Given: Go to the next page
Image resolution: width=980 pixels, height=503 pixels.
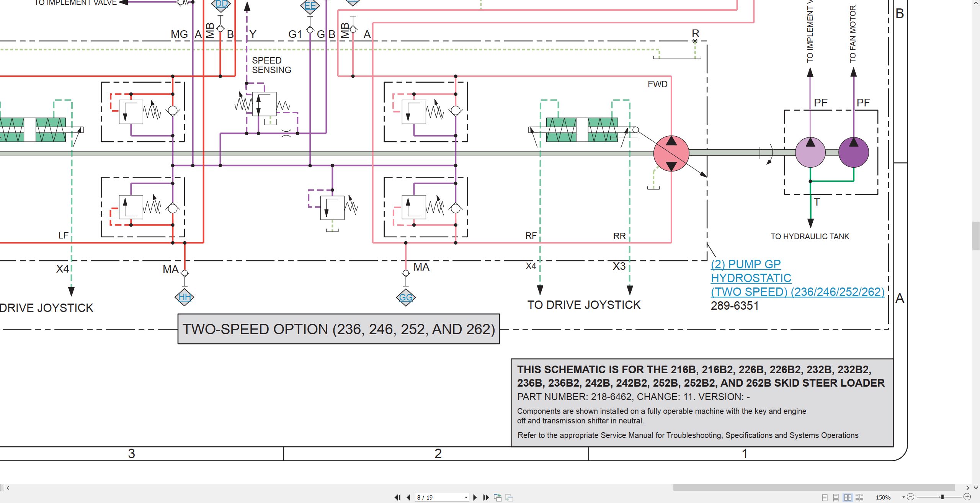Looking at the screenshot, I should click(x=475, y=497).
